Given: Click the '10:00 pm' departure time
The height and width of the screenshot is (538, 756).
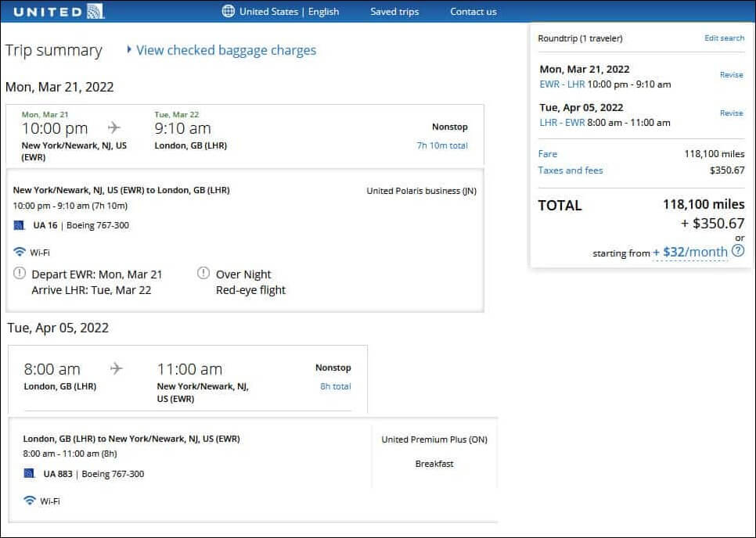Looking at the screenshot, I should 55,128.
